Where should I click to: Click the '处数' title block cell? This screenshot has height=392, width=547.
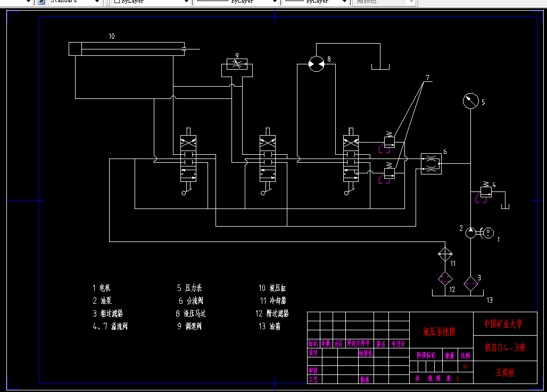[x=326, y=344]
